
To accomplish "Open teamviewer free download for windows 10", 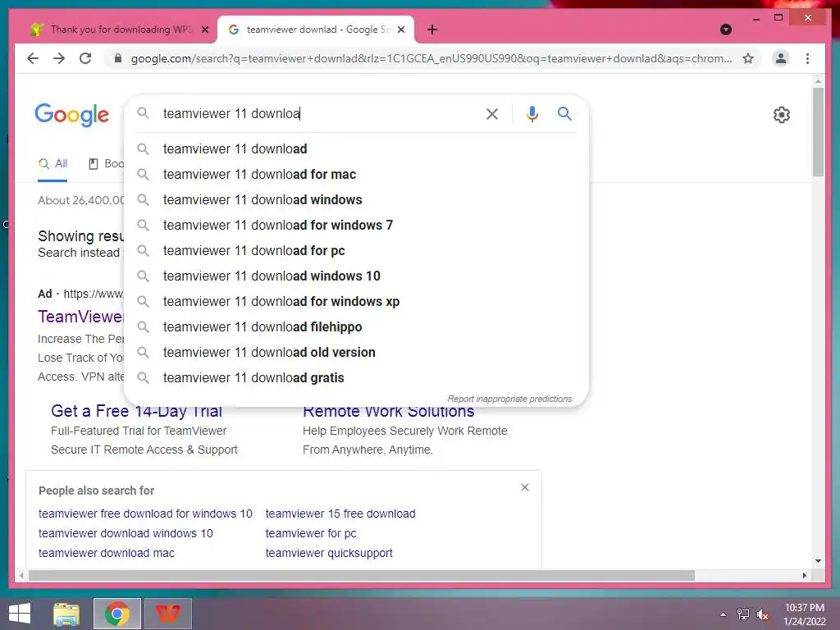I will 145,514.
